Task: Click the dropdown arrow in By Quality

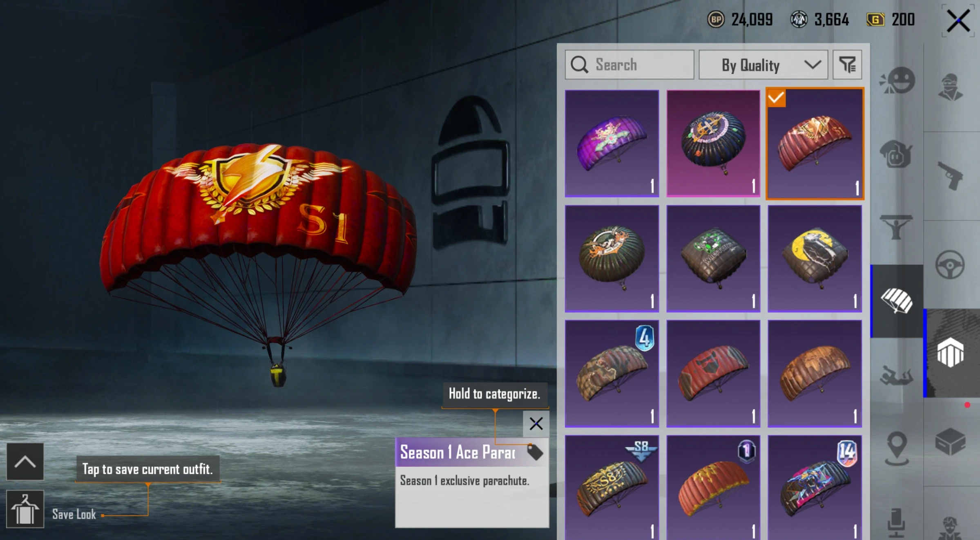Action: (x=813, y=65)
